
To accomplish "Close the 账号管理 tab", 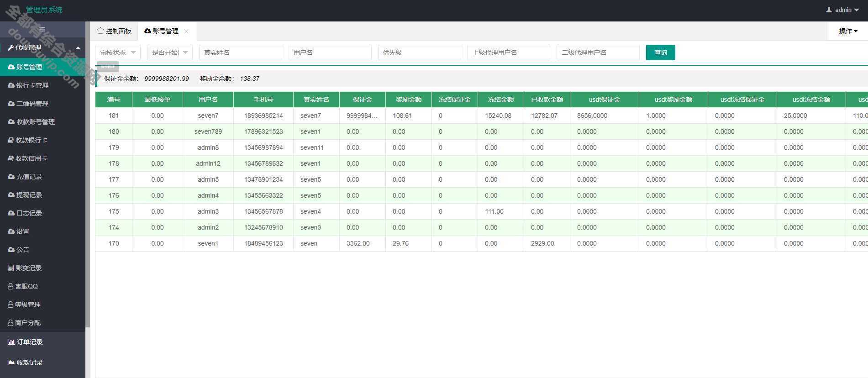I will click(x=186, y=31).
